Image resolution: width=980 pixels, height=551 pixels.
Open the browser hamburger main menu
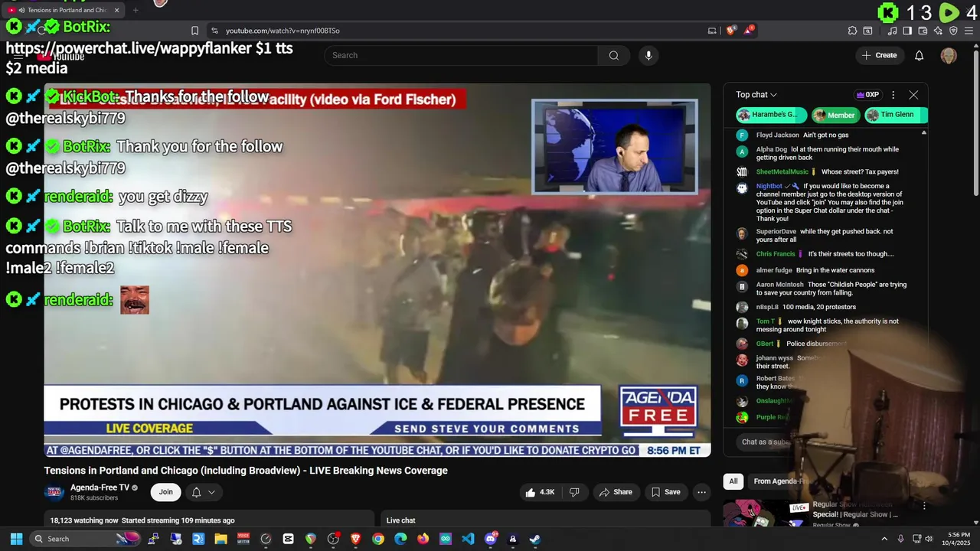(969, 31)
